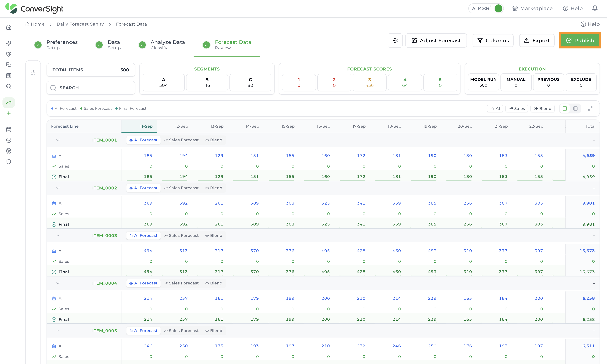Go to Data Setup step
607x364 pixels.
[108, 45]
